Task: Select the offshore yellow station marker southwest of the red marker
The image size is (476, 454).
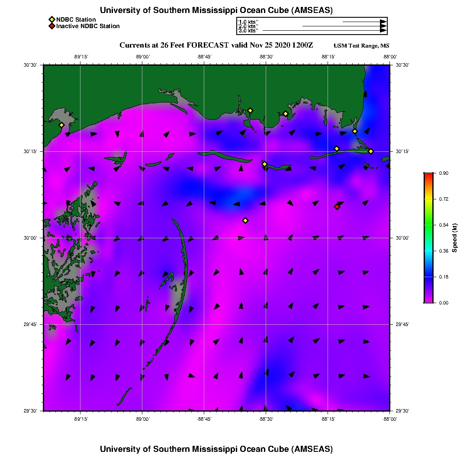Action: (246, 221)
